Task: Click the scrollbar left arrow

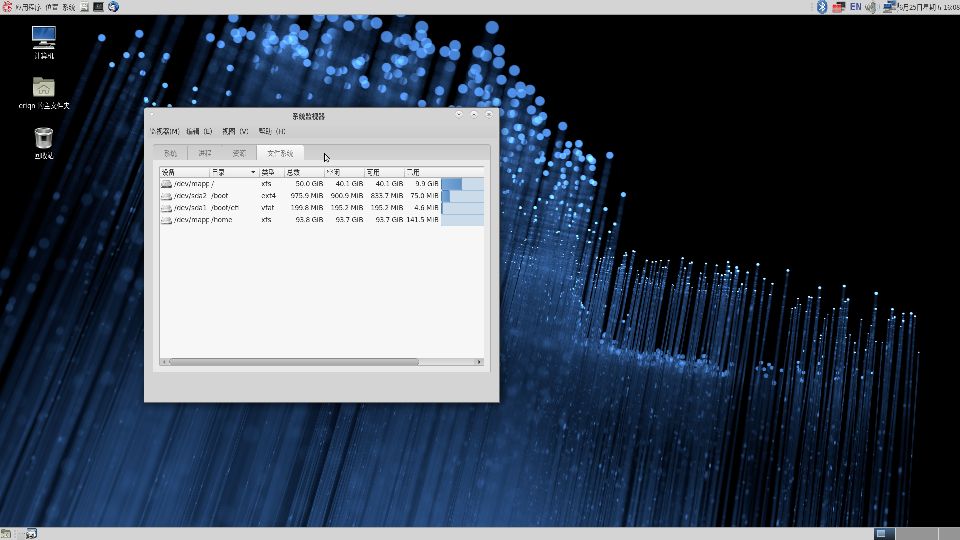Action: (164, 362)
